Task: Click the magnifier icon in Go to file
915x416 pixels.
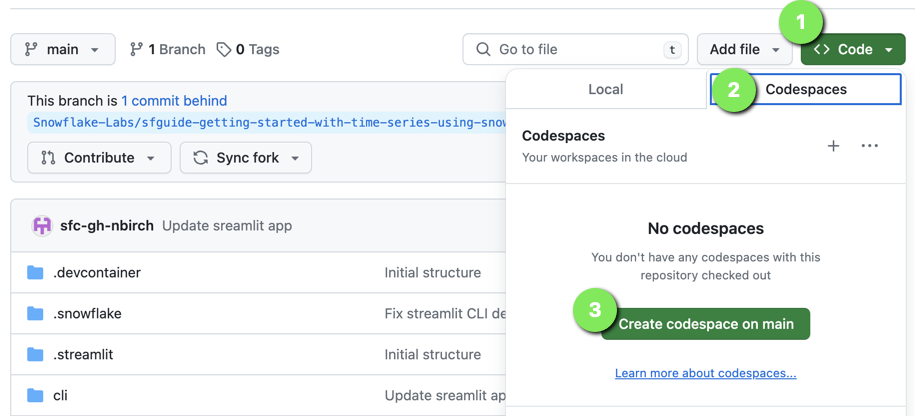Action: coord(483,50)
